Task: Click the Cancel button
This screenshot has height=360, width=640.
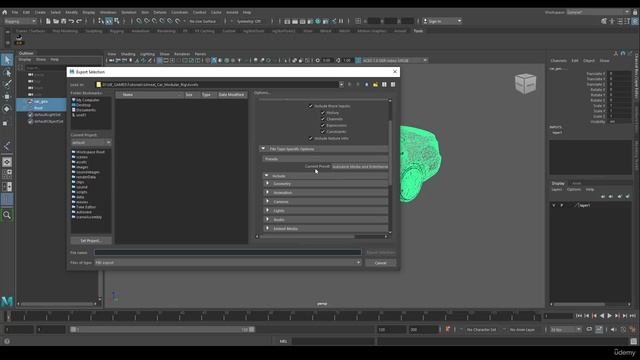Action: [380, 263]
